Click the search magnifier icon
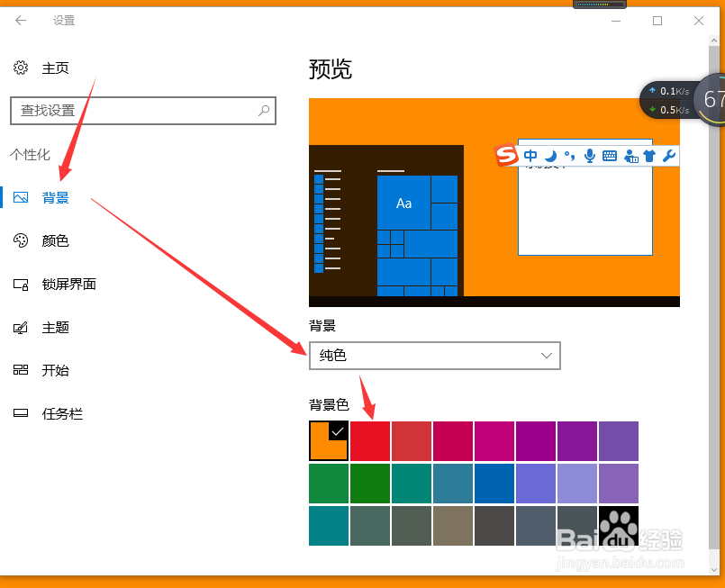The width and height of the screenshot is (725, 588). pos(264,111)
